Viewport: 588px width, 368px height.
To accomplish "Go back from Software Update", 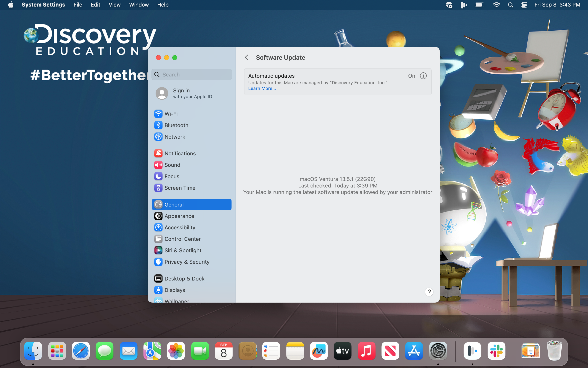I will coord(247,57).
